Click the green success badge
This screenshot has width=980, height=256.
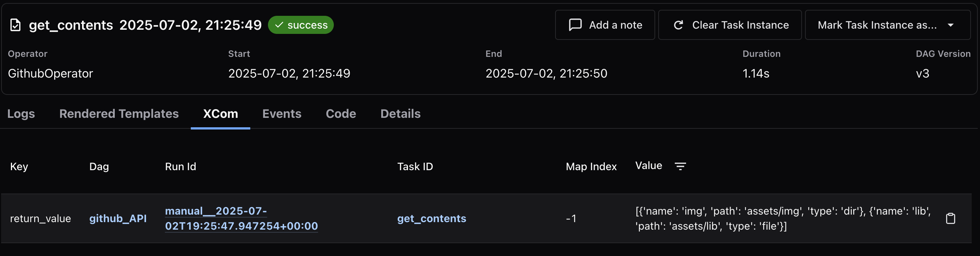coord(301,25)
